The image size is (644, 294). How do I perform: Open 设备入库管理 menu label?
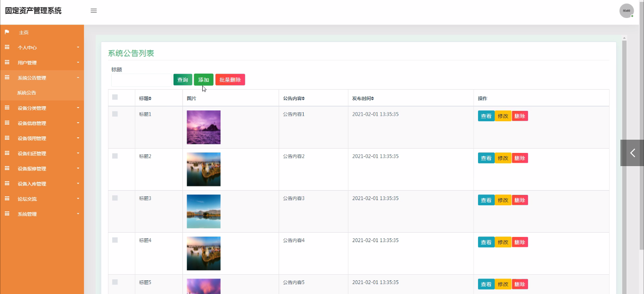point(32,184)
